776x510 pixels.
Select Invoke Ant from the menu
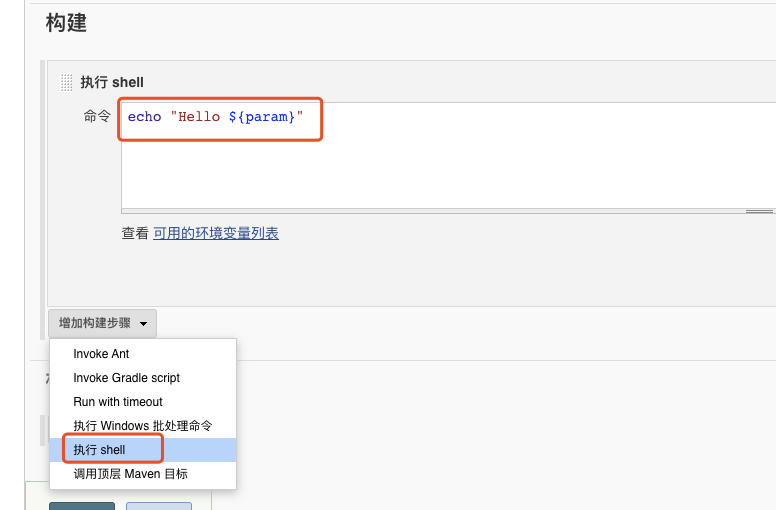pyautogui.click(x=143, y=354)
